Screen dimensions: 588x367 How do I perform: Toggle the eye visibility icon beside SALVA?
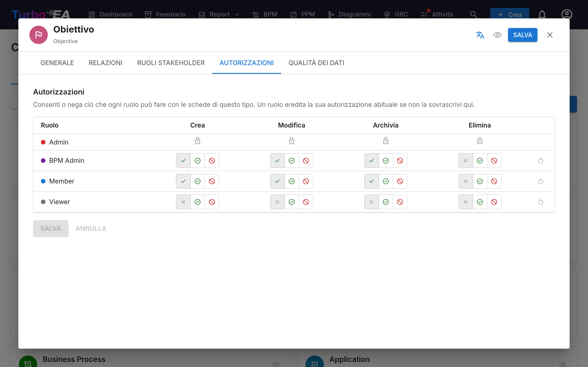(497, 35)
